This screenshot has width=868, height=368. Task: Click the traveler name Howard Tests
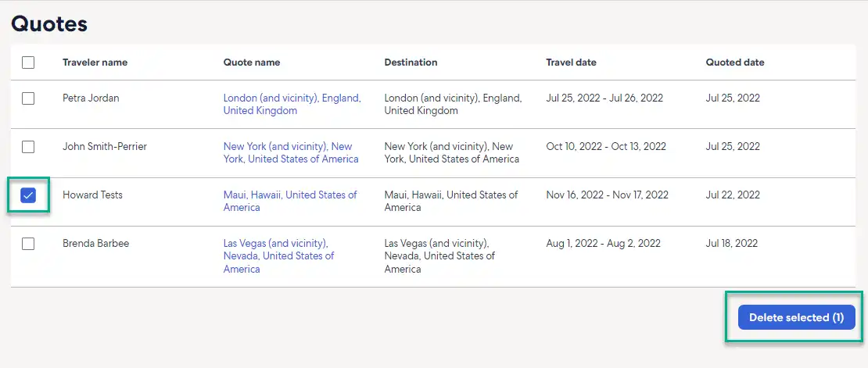[x=92, y=195]
